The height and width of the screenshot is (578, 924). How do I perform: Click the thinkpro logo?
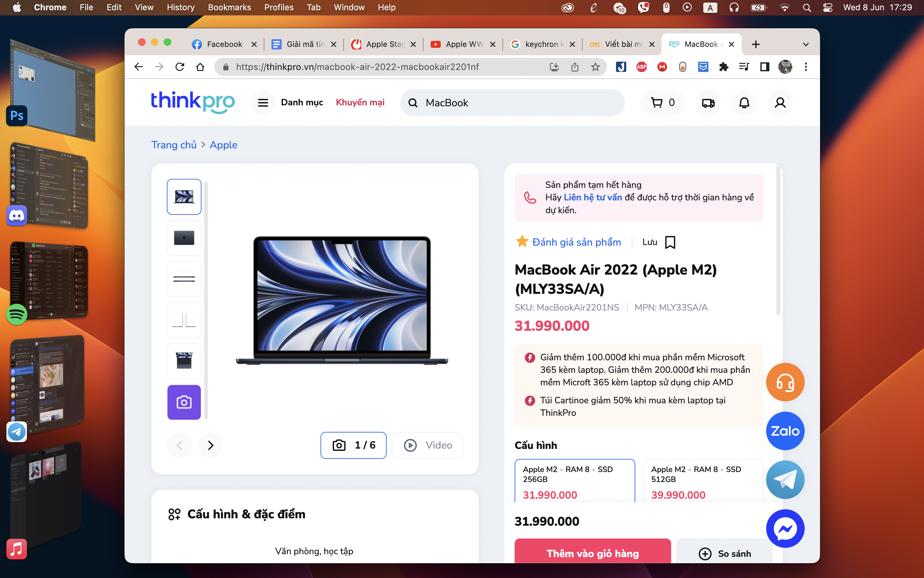(193, 102)
